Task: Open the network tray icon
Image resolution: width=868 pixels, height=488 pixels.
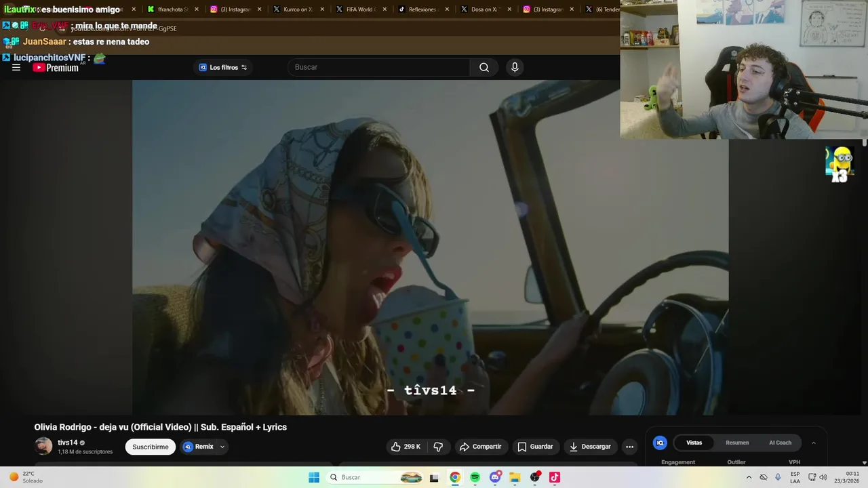Action: [x=812, y=477]
